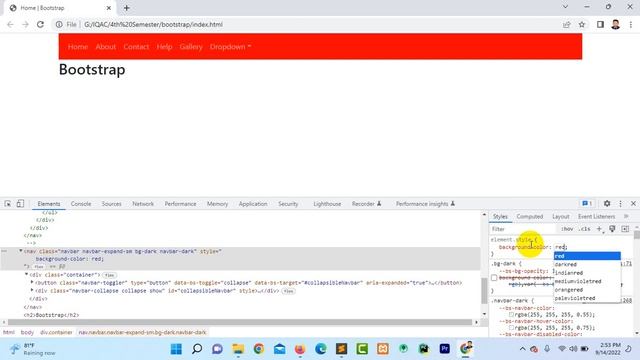Open File Explorer from the taskbar
Viewport: 640px width, 360px height.
click(x=238, y=349)
